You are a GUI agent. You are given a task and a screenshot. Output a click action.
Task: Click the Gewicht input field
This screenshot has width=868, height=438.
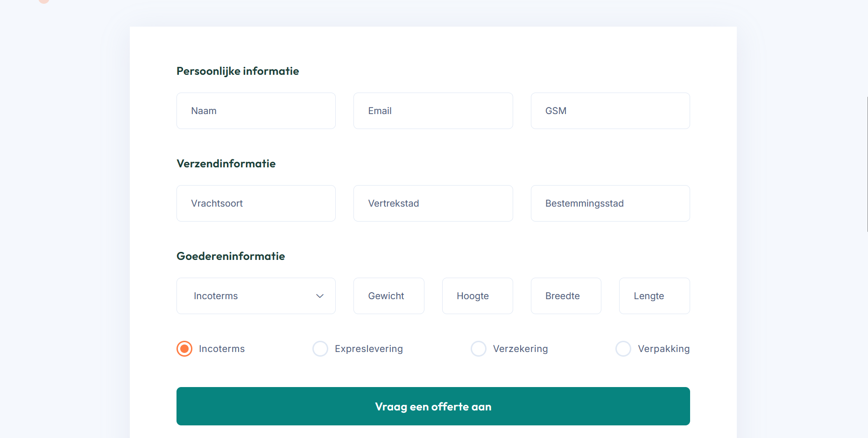tap(389, 296)
